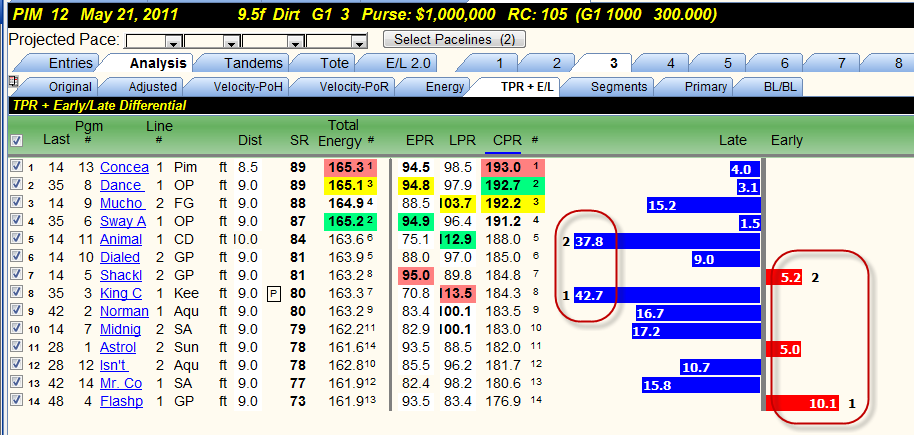
Task: Uncheck the Dance row checkbox
Action: coord(16,184)
